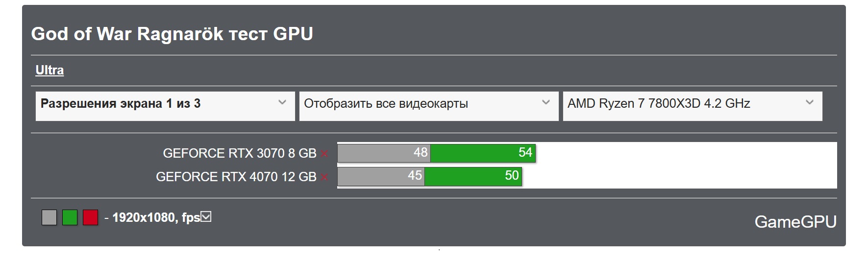Expand the Отобразить все видеокарты dropdown
Screen dimensions: 868x261
(x=428, y=104)
